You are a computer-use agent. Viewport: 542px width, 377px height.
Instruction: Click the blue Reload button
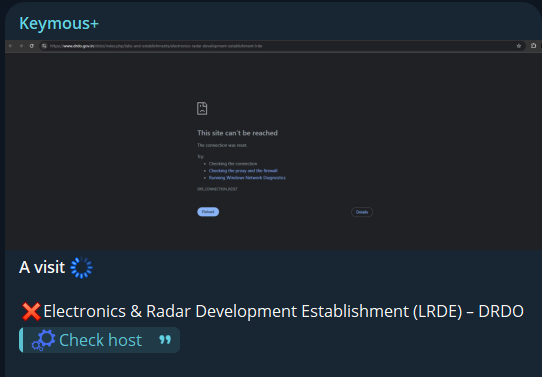(x=208, y=212)
